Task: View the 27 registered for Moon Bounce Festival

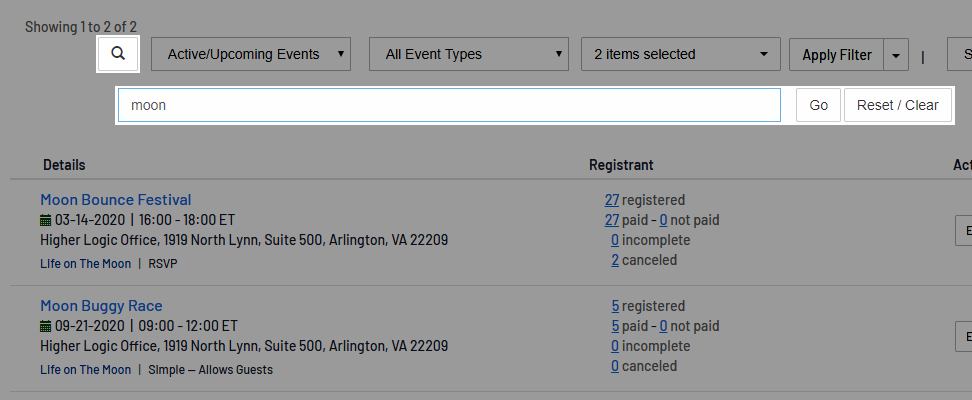Action: [612, 200]
